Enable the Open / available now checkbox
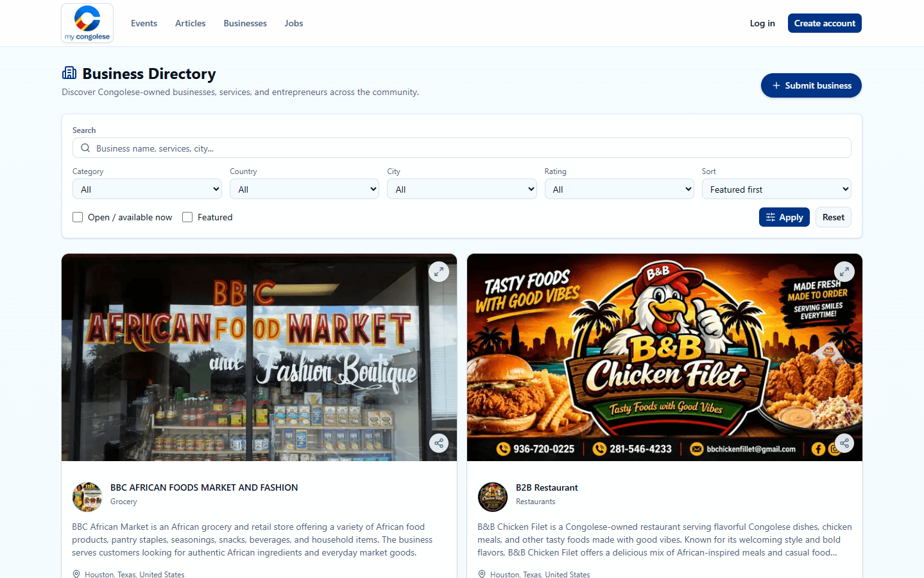Viewport: 924px width, 578px height. [78, 217]
